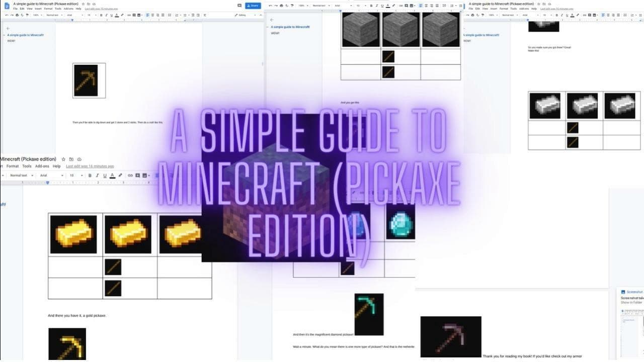644x362 pixels.
Task: Click the Print icon in top-middle window
Action: point(281,6)
